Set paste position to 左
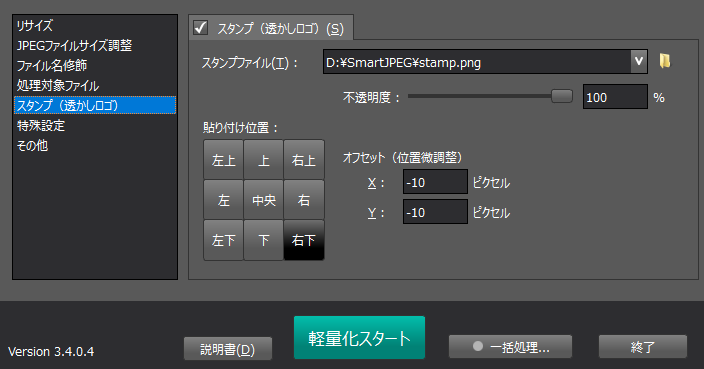 224,200
